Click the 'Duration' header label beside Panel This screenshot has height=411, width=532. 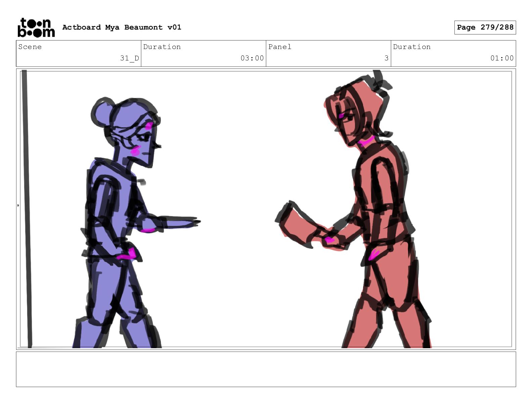(412, 47)
